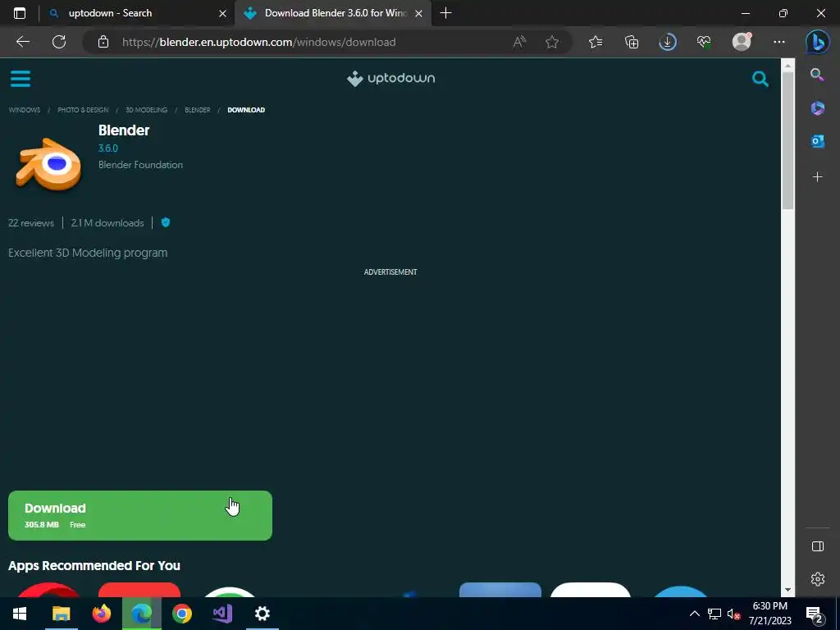This screenshot has width=840, height=630.
Task: Open Edge sidebar Search tool
Action: click(817, 75)
